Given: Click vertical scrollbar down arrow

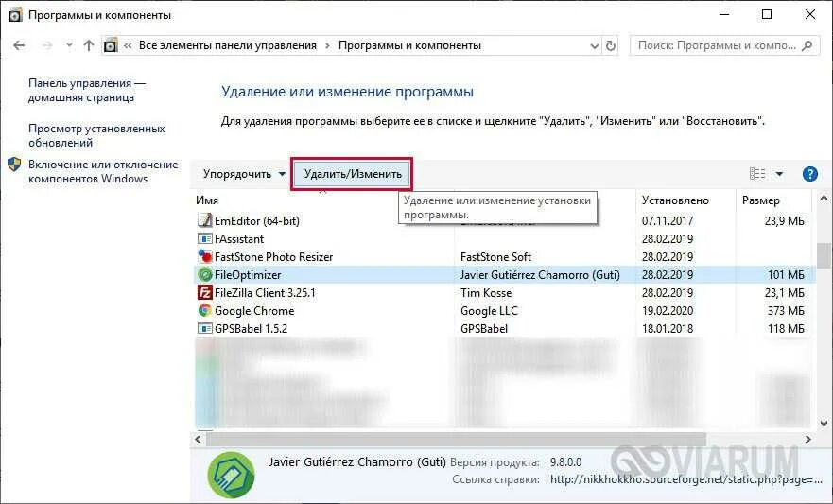Looking at the screenshot, I should tap(824, 424).
